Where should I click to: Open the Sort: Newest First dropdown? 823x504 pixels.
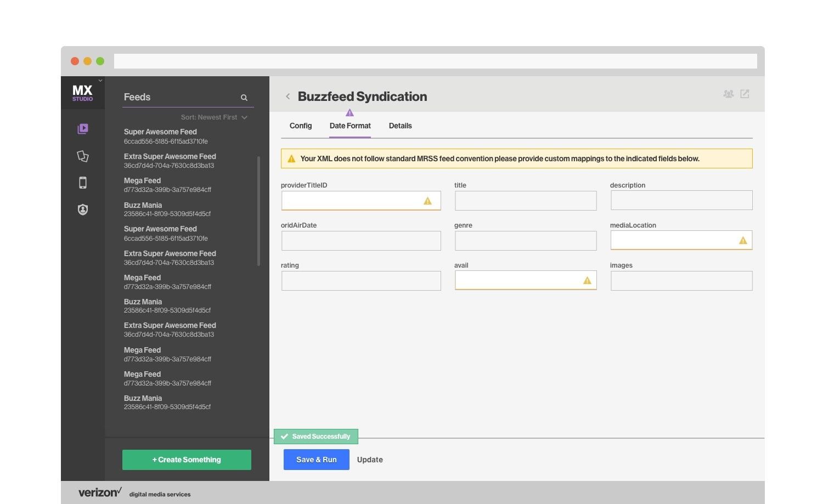pos(214,117)
